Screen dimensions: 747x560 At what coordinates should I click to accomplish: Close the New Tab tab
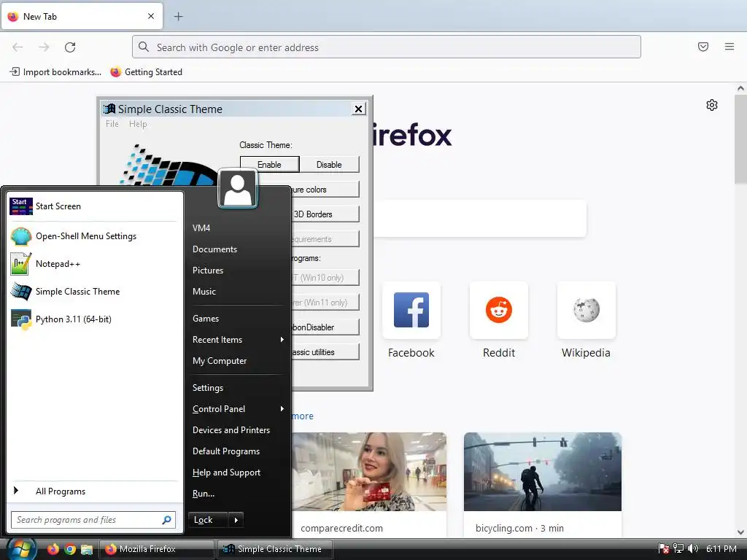[x=151, y=16]
